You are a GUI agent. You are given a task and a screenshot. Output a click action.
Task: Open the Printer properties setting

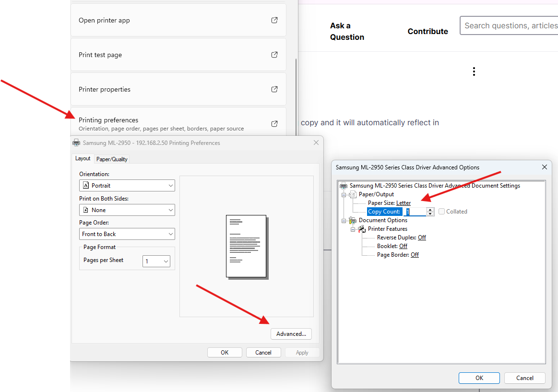(178, 89)
